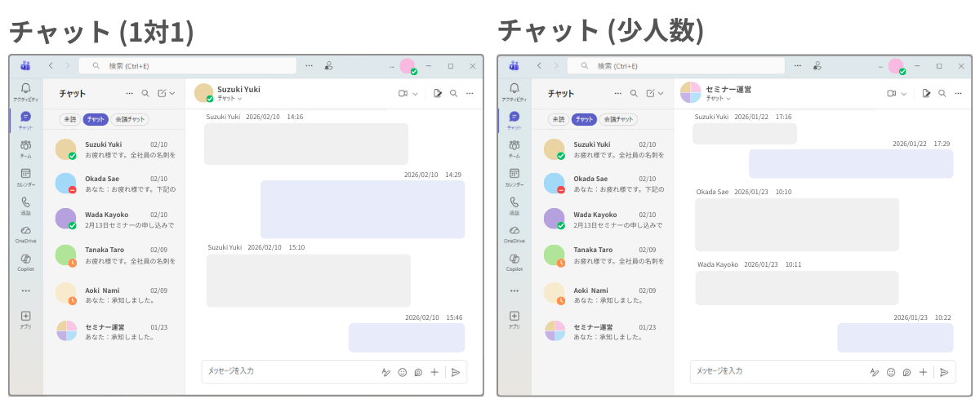This screenshot has height=408, width=980.
Task: Open Wada Kayoko chat in 1対1 window
Action: point(114,220)
